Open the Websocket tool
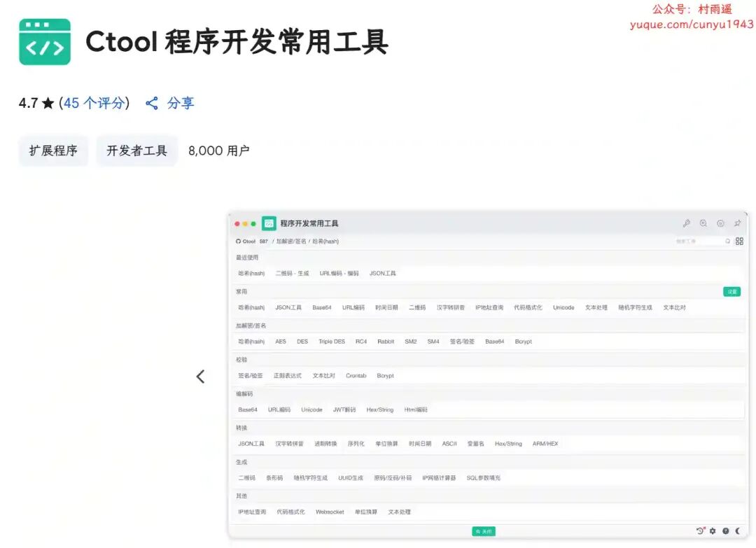The image size is (756, 548). pyautogui.click(x=330, y=512)
